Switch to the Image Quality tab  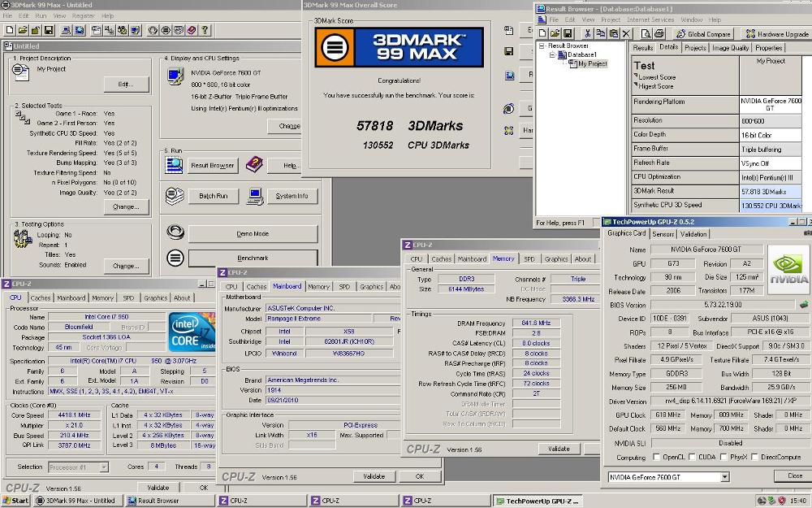point(730,48)
